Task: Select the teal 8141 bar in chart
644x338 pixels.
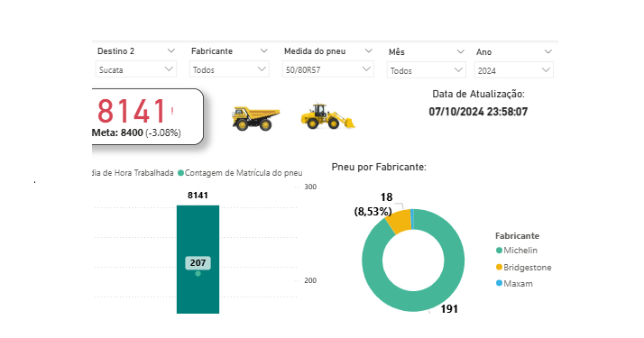Action: point(198,260)
